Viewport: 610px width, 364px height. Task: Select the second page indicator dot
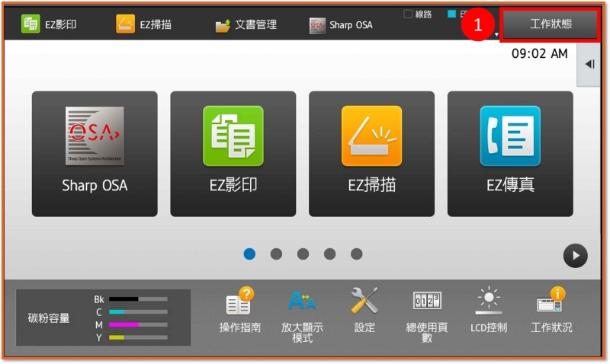[276, 254]
